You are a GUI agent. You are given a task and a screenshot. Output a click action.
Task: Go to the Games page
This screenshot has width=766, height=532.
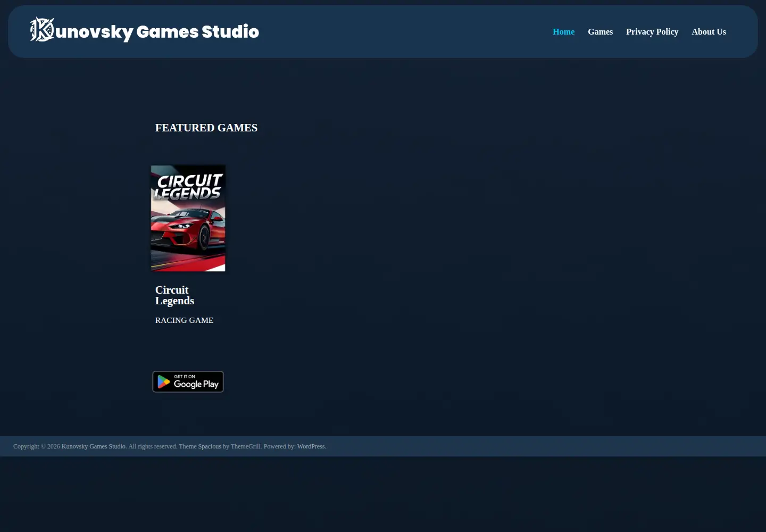point(600,32)
